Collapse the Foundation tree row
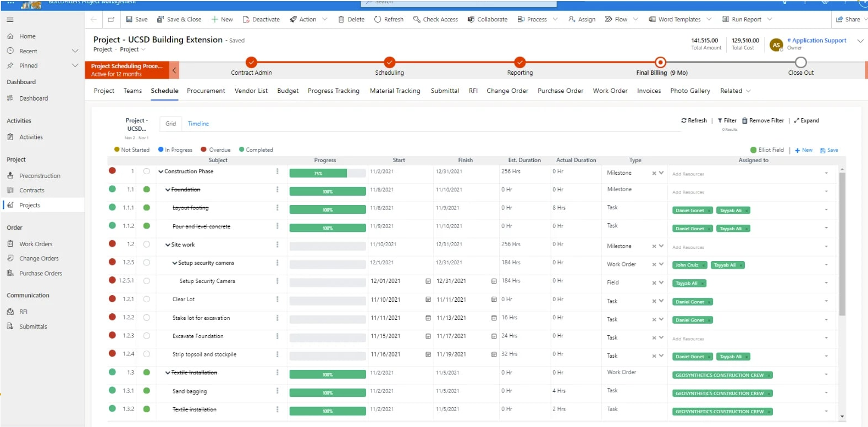The height and width of the screenshot is (427, 868). [x=168, y=190]
